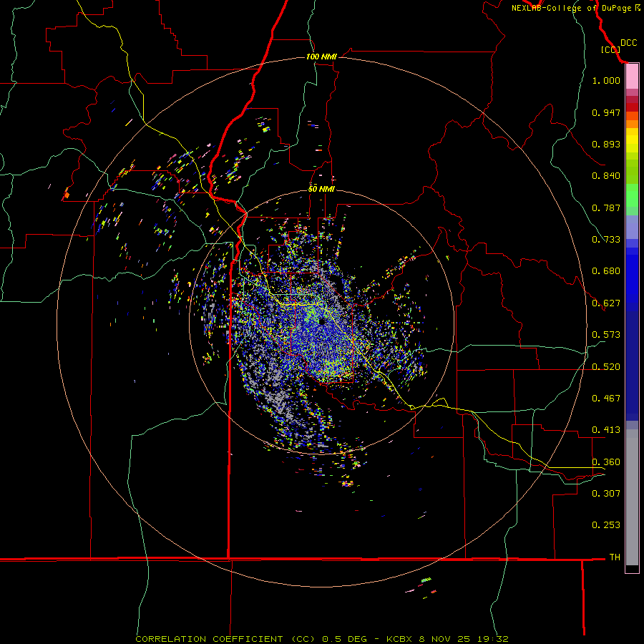Select the 0.467 scale value
This screenshot has height=644, width=644.
click(x=606, y=399)
